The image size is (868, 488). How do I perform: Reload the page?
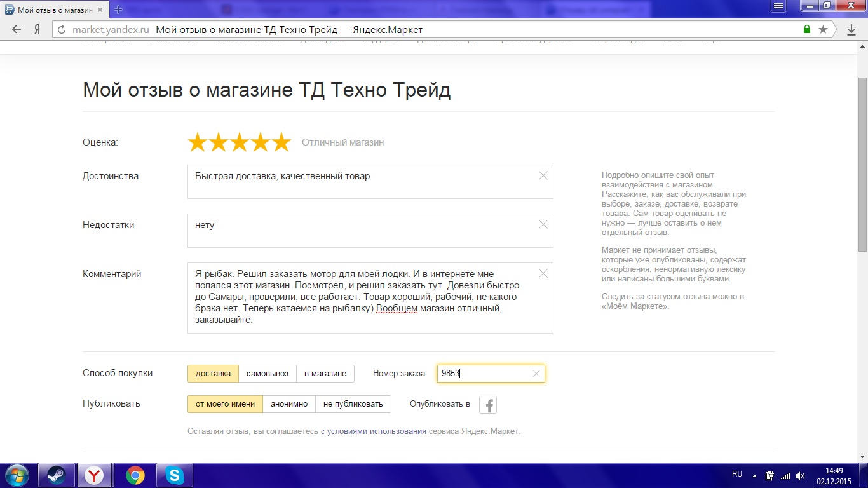point(62,30)
